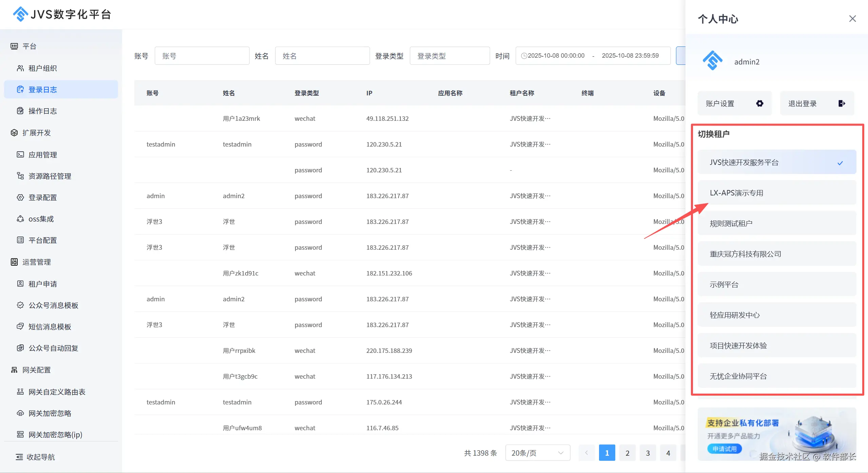The height and width of the screenshot is (473, 868).
Task: Switch tenant to LX-APS演示专用
Action: [777, 193]
